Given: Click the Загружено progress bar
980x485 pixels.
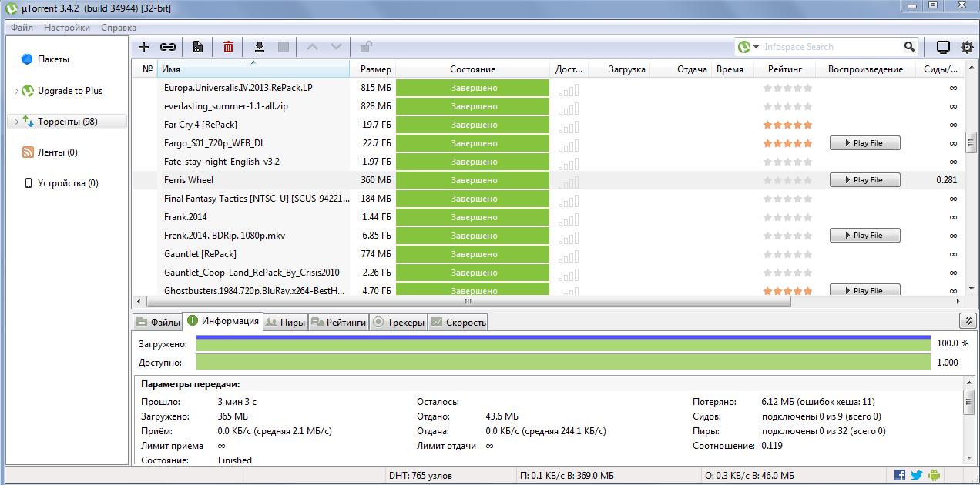Looking at the screenshot, I should 563,343.
